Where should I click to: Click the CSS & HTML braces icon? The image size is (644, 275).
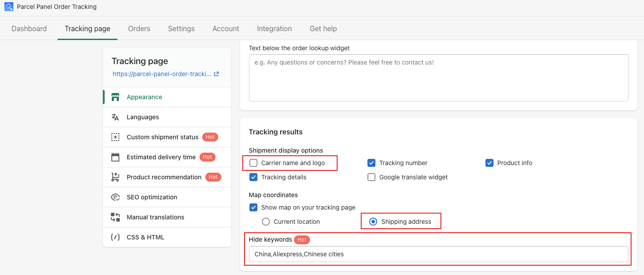point(115,237)
